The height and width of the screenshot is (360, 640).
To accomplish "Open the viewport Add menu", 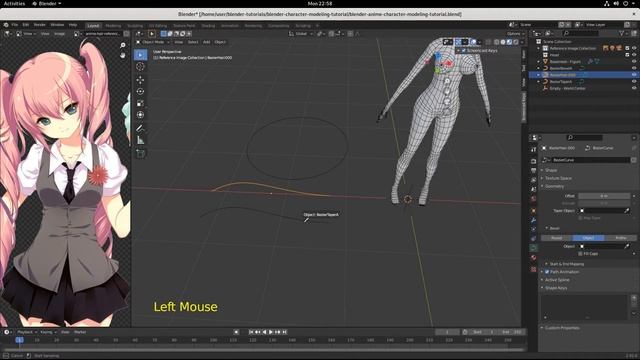I will point(207,42).
